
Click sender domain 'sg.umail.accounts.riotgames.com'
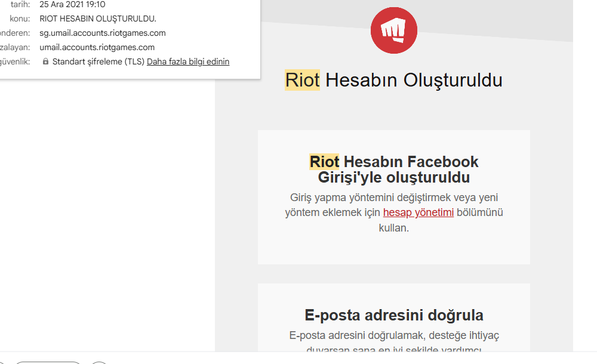coord(103,33)
